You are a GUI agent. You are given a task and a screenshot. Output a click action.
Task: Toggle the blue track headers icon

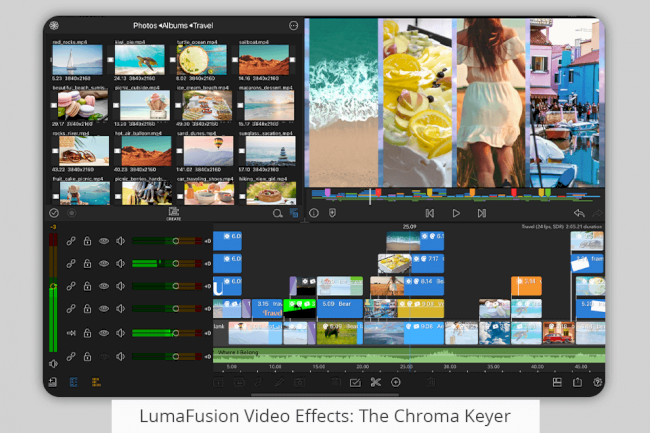pos(74,382)
